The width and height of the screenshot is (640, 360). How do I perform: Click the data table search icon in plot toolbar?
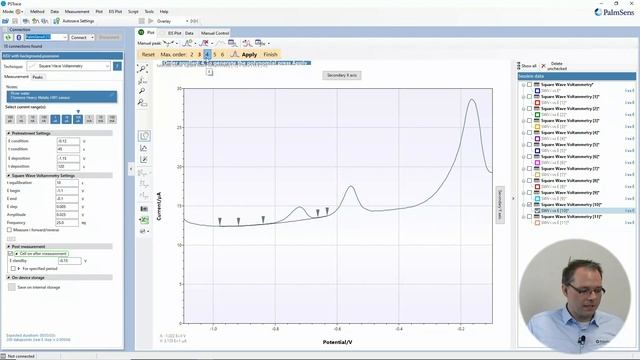pyautogui.click(x=232, y=43)
